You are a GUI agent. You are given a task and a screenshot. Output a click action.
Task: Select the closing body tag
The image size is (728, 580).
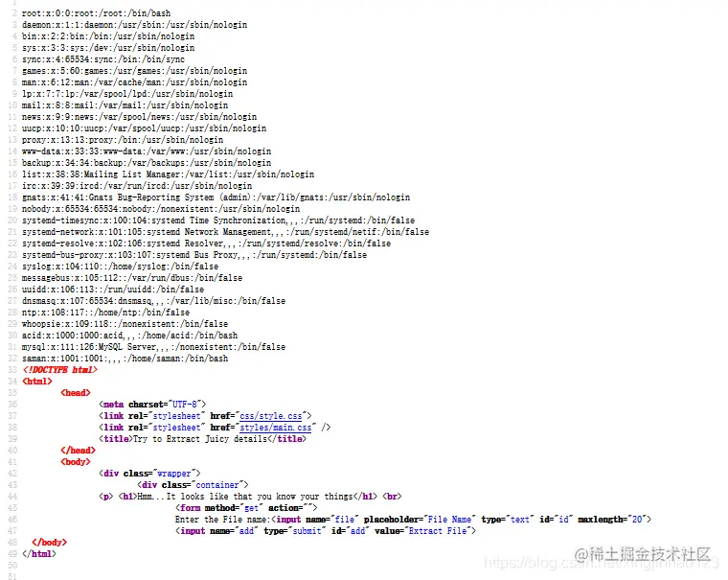coord(49,543)
